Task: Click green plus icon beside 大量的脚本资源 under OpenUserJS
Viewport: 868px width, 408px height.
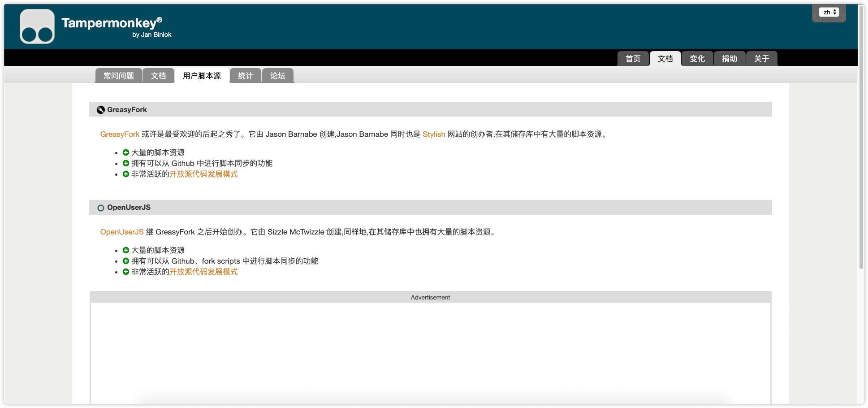Action: pos(126,250)
